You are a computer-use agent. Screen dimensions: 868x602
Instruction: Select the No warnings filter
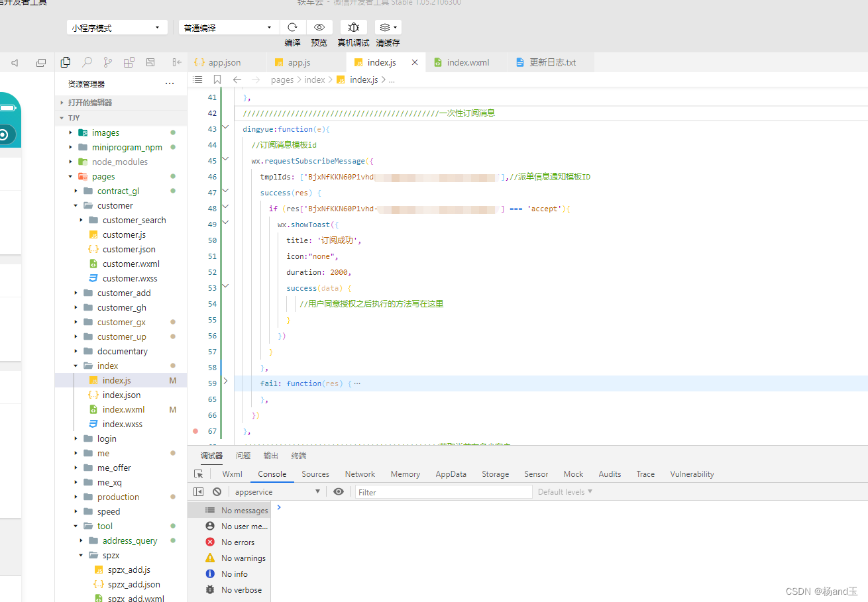coord(229,558)
